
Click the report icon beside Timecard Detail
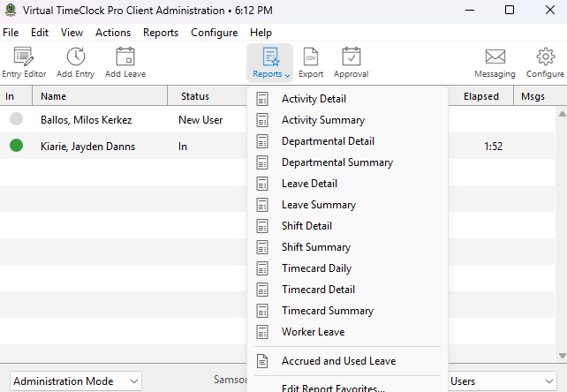point(262,290)
